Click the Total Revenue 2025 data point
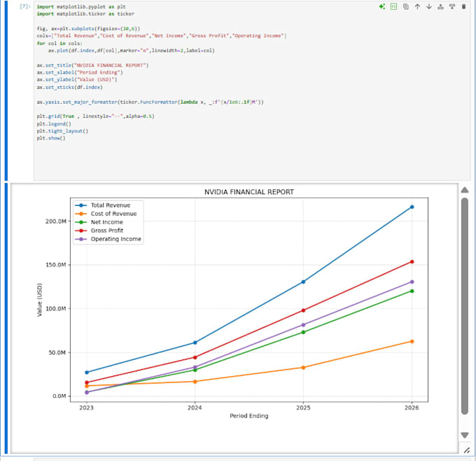476x461 pixels. 303,282
